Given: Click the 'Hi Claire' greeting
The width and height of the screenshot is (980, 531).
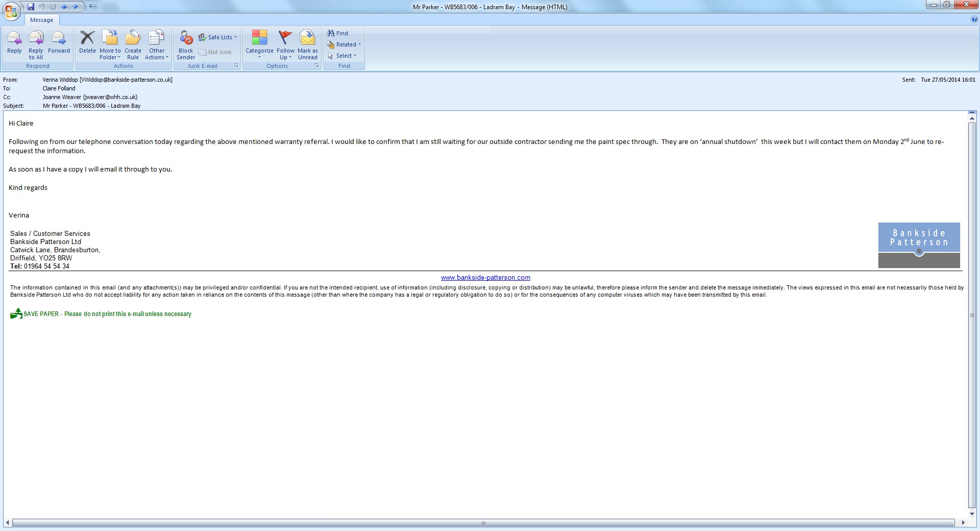Looking at the screenshot, I should [x=21, y=123].
